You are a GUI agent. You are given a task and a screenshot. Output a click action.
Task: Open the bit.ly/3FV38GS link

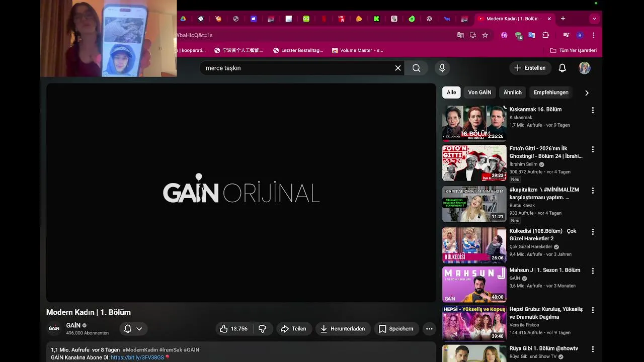[137, 357]
